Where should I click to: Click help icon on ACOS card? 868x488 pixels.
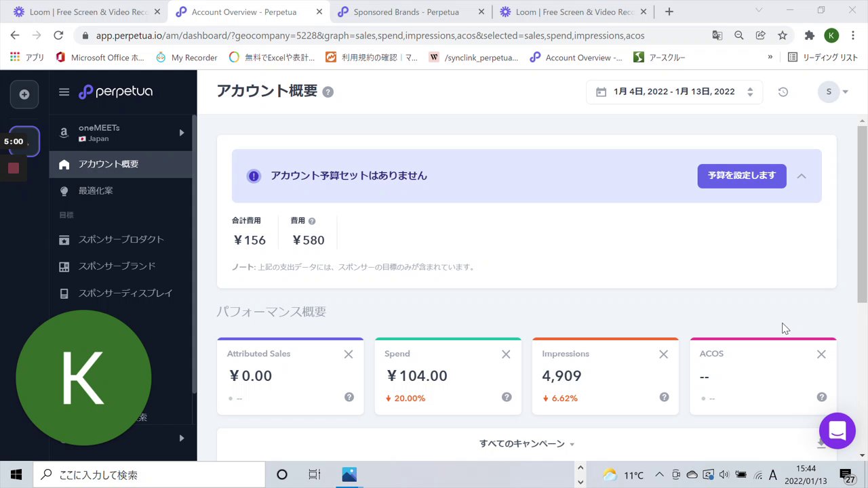822,397
